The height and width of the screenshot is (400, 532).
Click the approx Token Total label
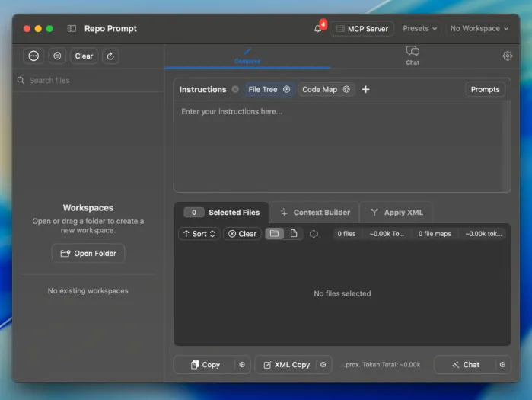[x=382, y=365]
